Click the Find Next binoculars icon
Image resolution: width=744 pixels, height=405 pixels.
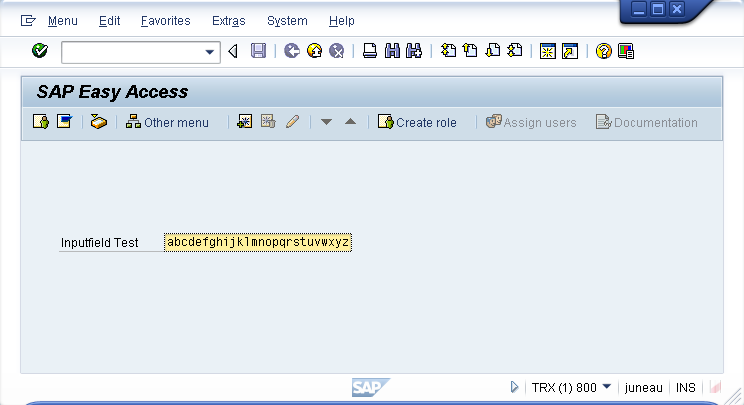coord(414,51)
